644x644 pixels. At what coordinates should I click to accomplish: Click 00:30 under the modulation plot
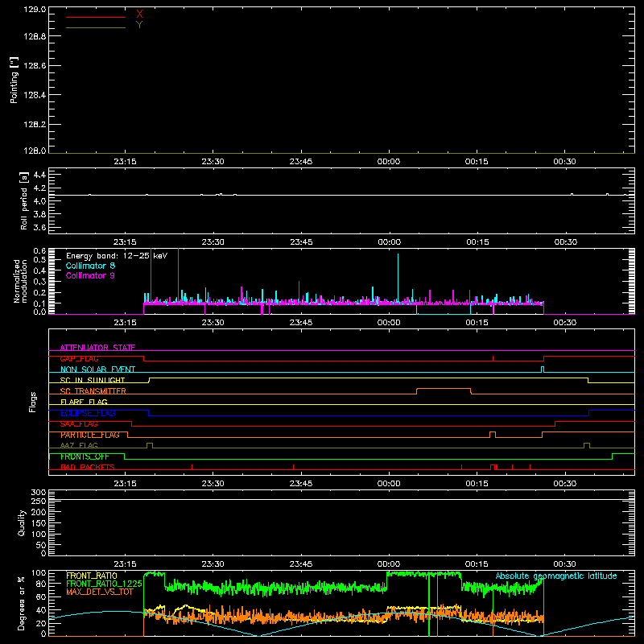coord(565,323)
